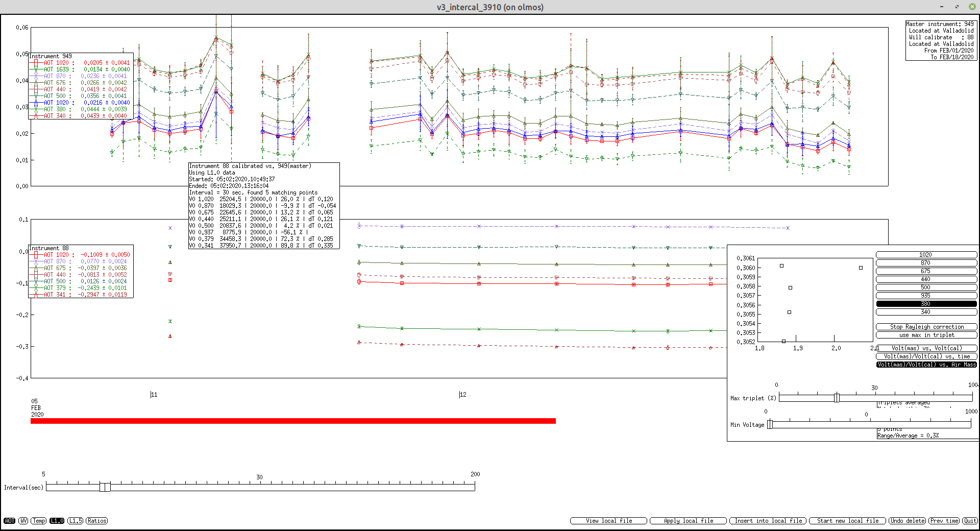Select the L1.0 data level toggle
This screenshot has height=531, width=980.
(57, 521)
